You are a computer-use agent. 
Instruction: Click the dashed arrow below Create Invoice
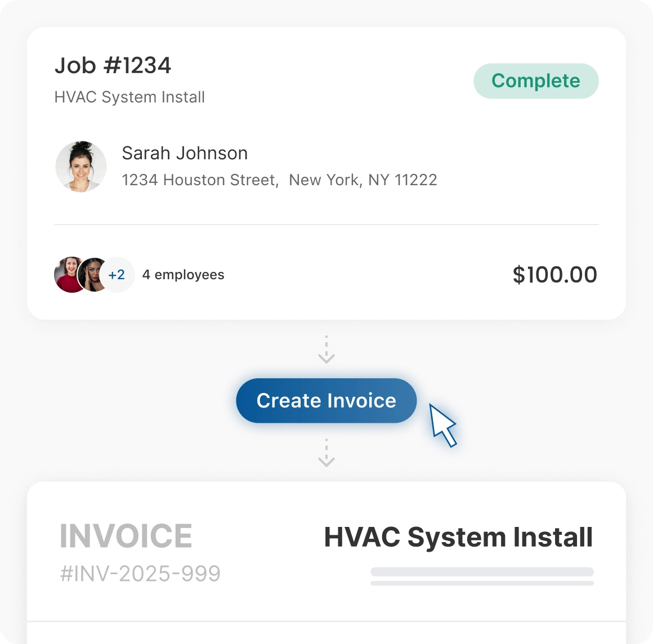coord(326,453)
